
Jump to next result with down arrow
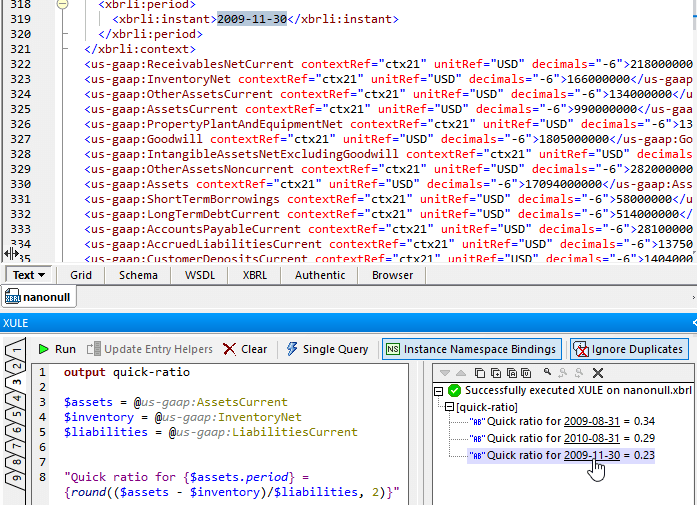(x=445, y=372)
